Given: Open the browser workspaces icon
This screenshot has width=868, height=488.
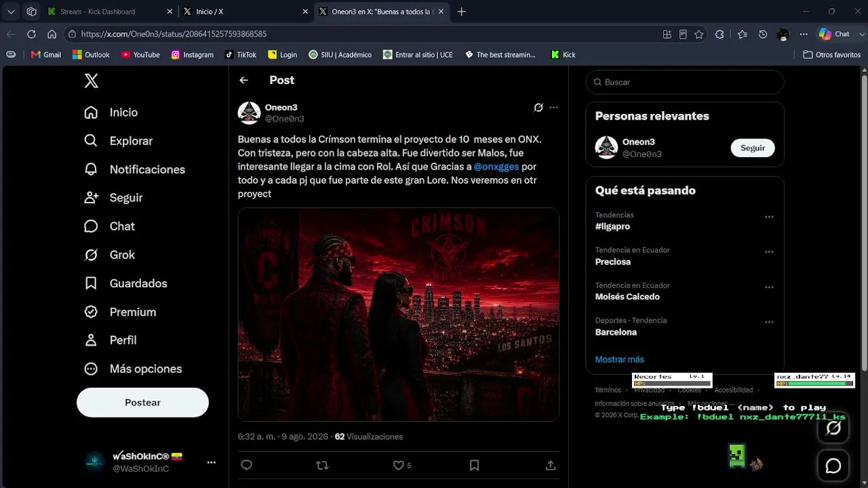Looking at the screenshot, I should [x=31, y=12].
